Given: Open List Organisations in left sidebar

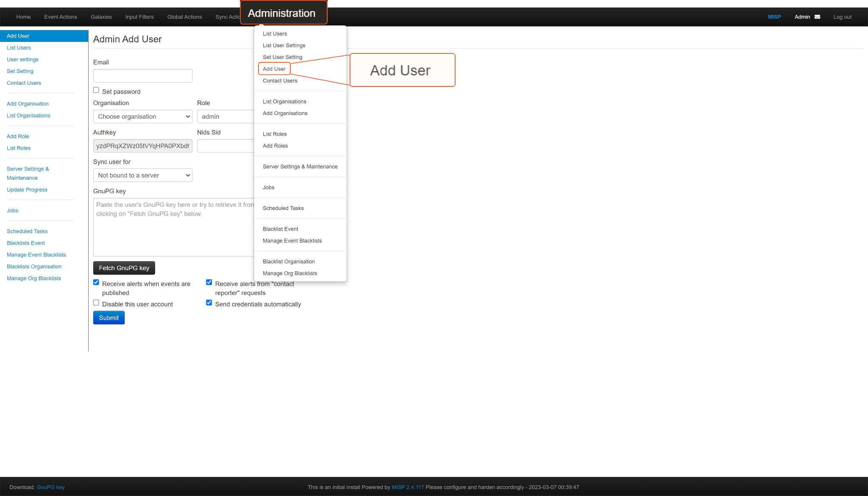Looking at the screenshot, I should (x=28, y=116).
